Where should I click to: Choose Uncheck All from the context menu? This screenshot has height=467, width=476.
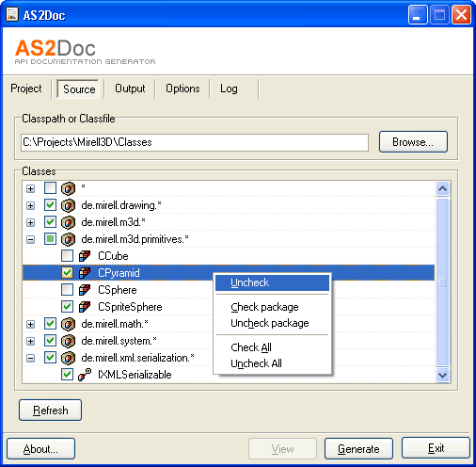(x=272, y=363)
